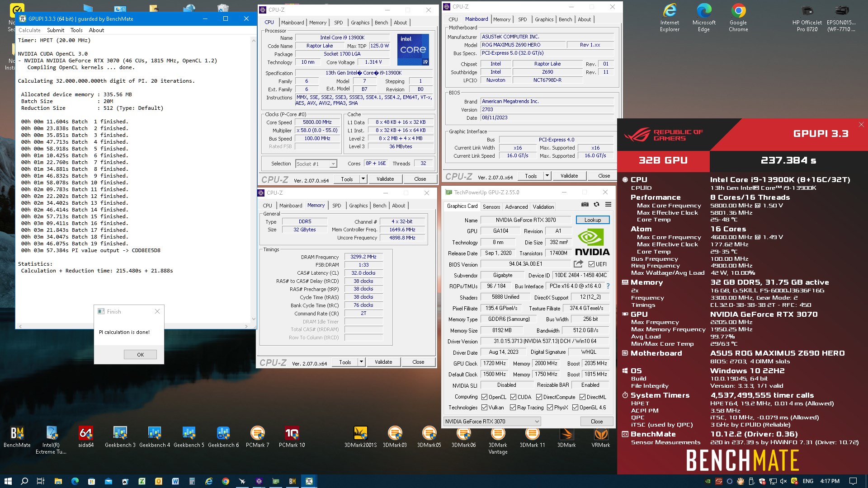This screenshot has height=488, width=868.
Task: Click GPUPI horizontal scrollbar right arrow
Action: [246, 326]
